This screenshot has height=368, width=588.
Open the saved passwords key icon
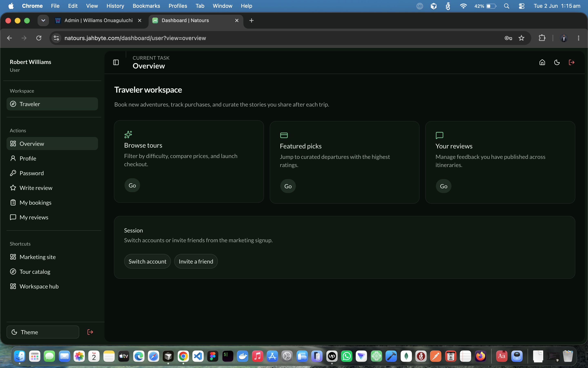tap(508, 38)
